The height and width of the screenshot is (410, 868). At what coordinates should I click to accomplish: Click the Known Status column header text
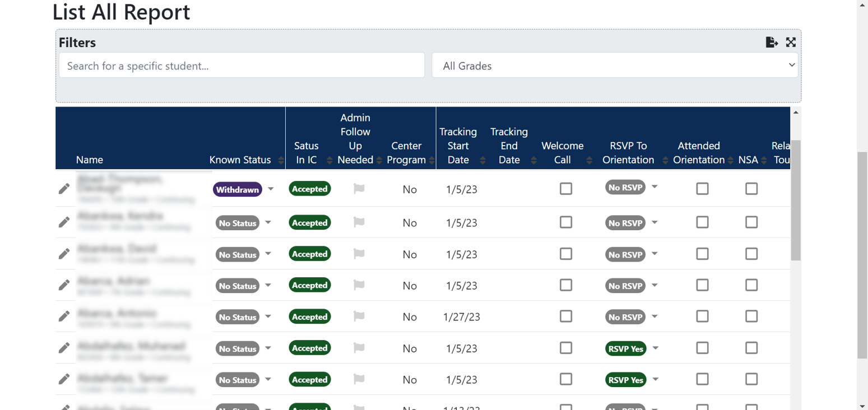click(x=240, y=160)
